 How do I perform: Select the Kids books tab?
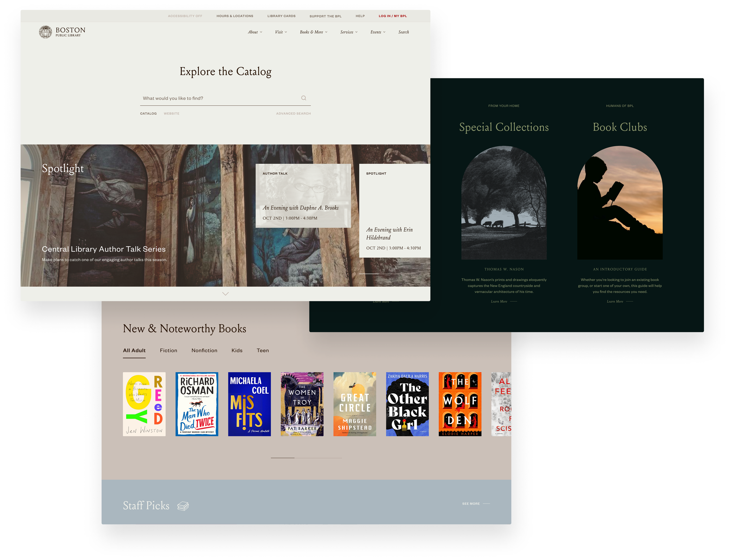click(x=237, y=350)
